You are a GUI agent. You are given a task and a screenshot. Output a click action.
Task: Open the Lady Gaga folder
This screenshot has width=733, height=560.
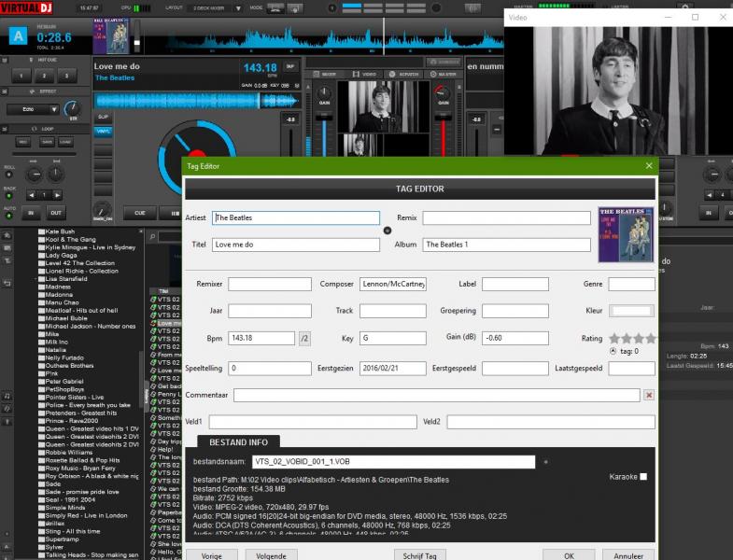click(58, 255)
